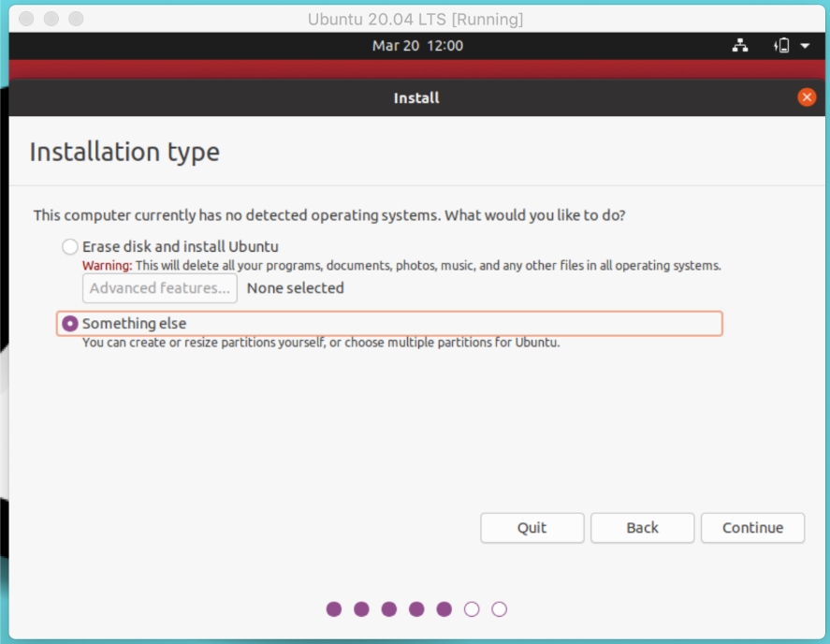Click the VirtualBox window's red close light

click(26, 19)
